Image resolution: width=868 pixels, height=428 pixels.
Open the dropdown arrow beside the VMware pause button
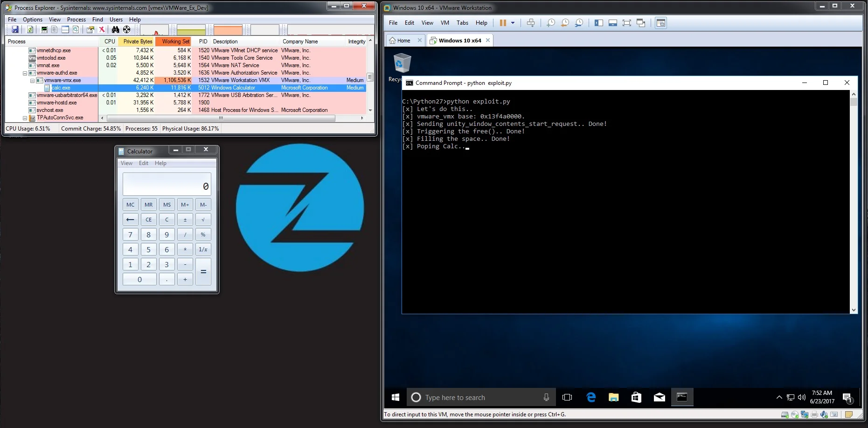click(513, 23)
